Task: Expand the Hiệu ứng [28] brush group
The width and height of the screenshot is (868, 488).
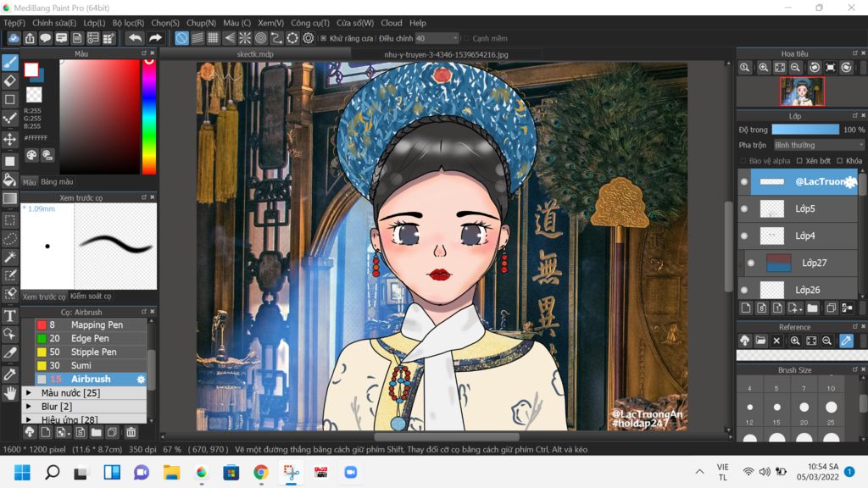Action: coord(29,419)
